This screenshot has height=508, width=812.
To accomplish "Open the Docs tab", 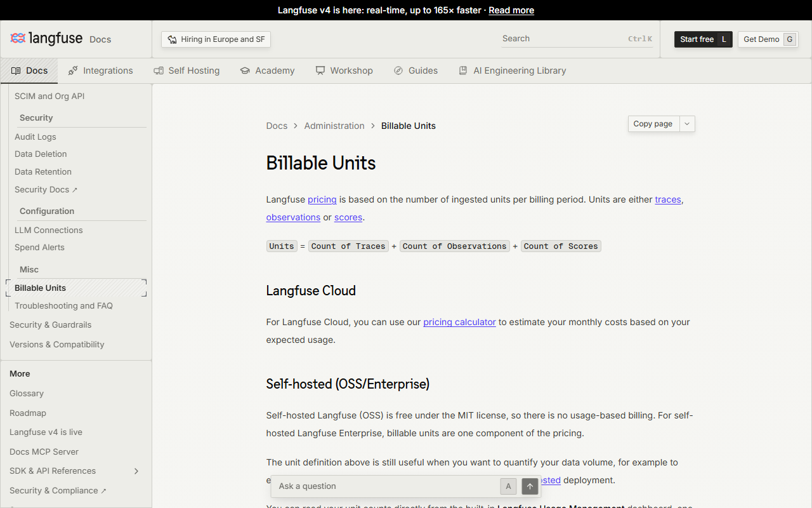I will tap(29, 70).
